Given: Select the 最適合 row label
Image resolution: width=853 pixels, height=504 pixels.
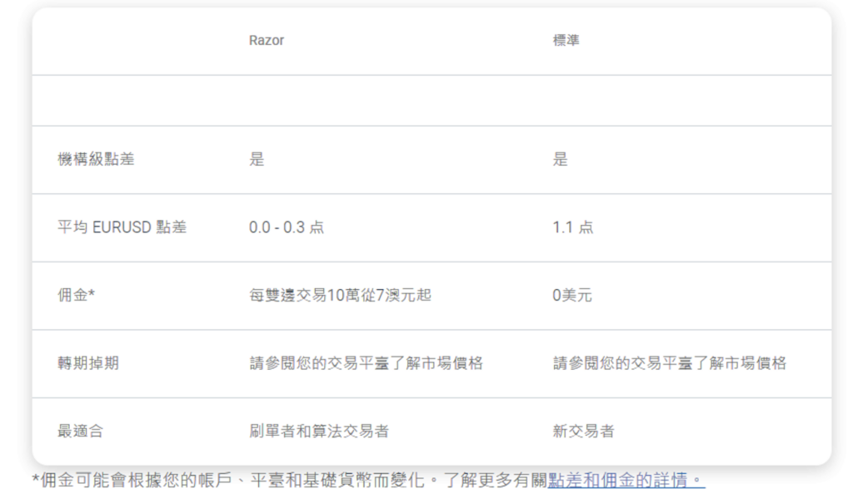Looking at the screenshot, I should pyautogui.click(x=81, y=432).
